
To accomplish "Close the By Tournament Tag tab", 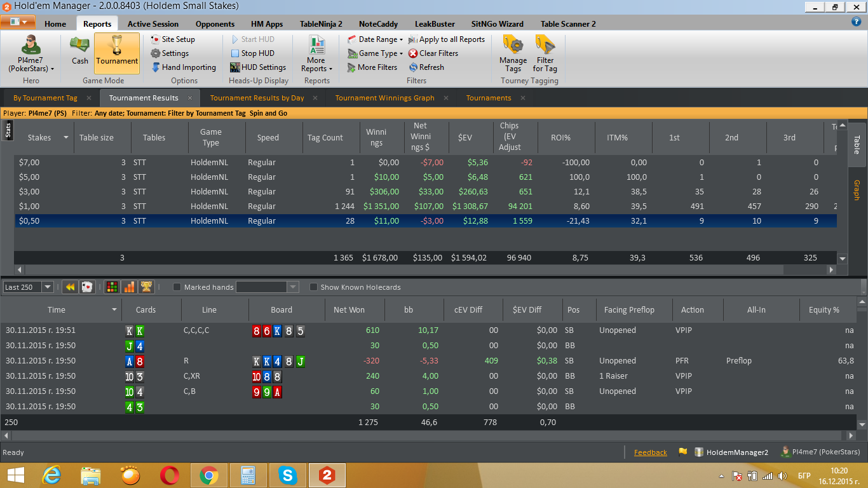I will [x=89, y=98].
